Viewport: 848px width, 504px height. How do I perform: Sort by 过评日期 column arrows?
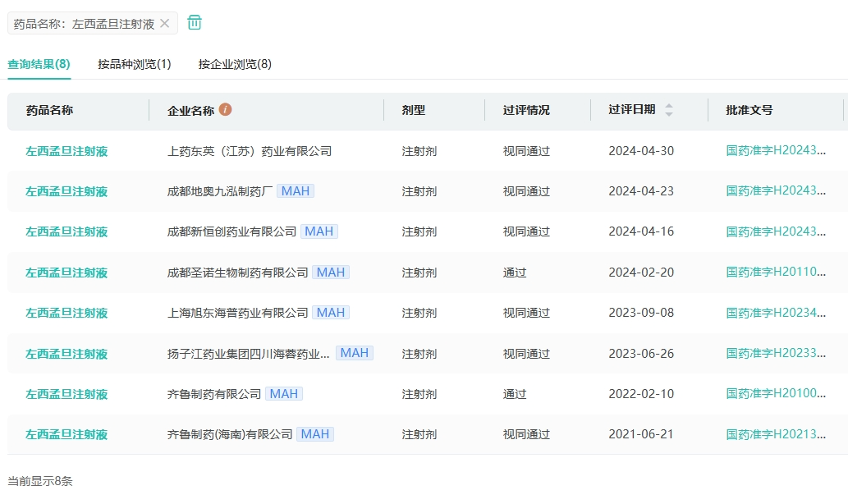click(668, 110)
